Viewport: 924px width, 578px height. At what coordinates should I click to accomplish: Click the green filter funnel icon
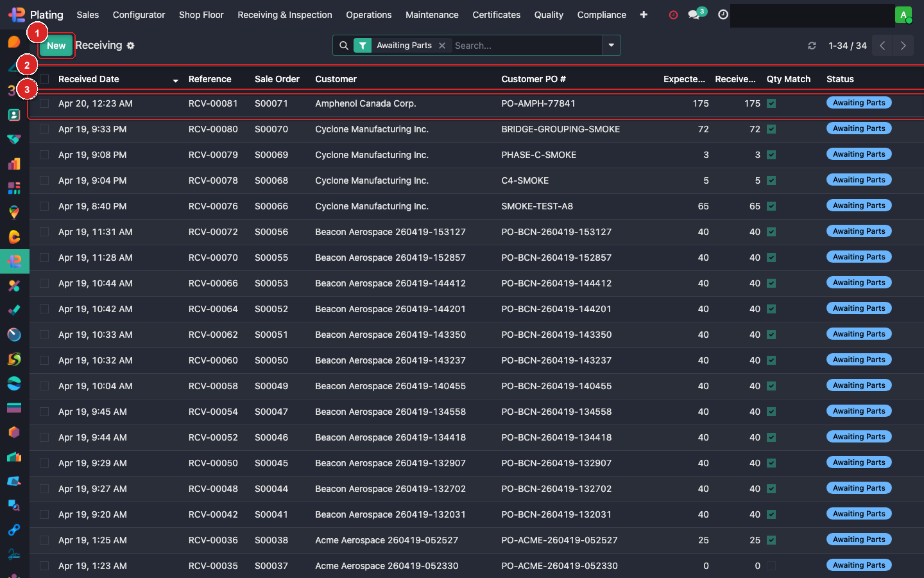363,46
